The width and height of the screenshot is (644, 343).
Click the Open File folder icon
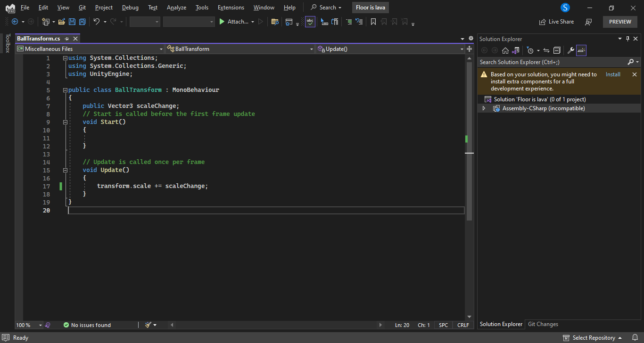click(61, 22)
